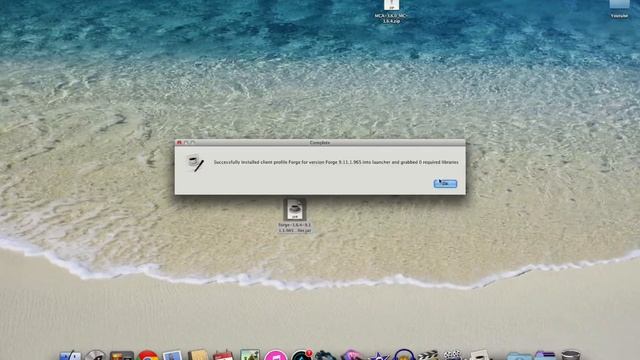Select the Youtube folder on the desktop

(x=619, y=9)
